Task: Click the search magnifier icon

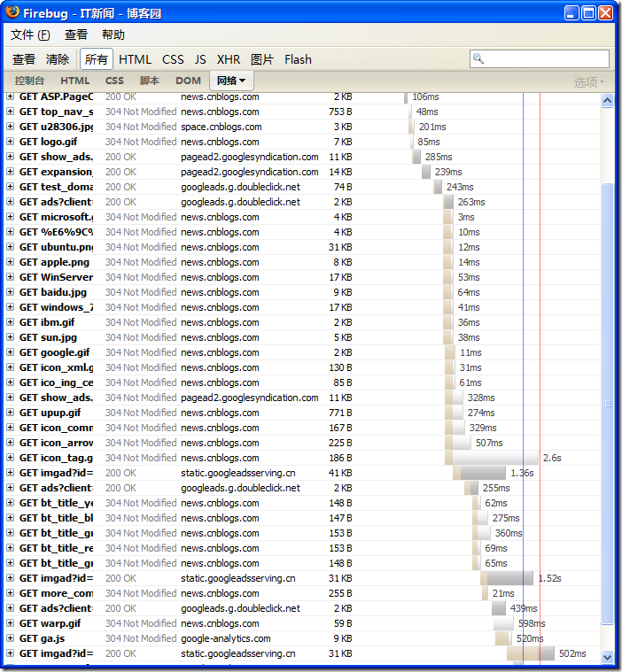Action: (x=478, y=58)
